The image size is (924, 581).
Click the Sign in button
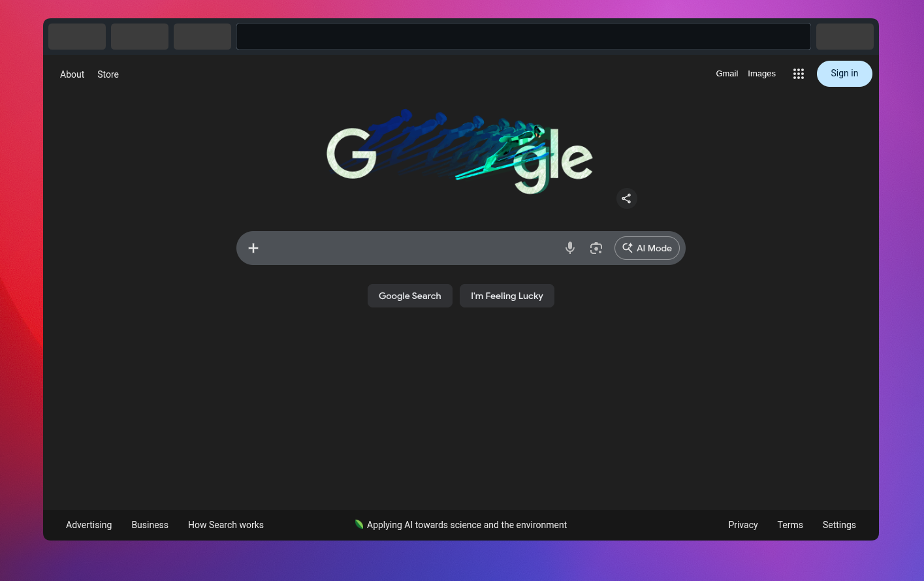tap(844, 74)
